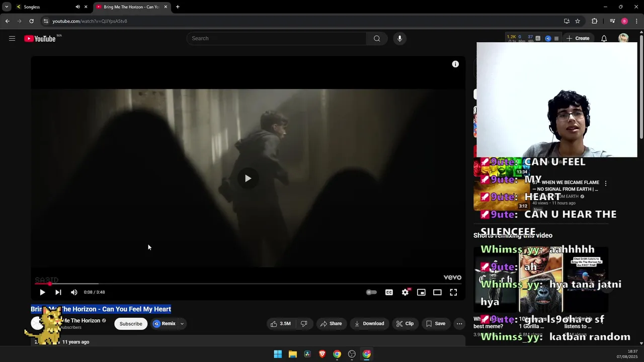Save the video to a playlist
This screenshot has width=644, height=362.
coord(436,324)
